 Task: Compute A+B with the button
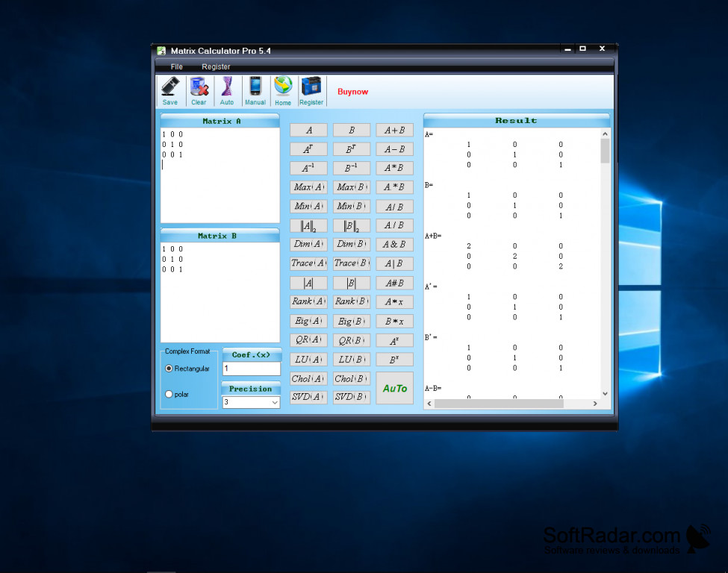point(394,131)
